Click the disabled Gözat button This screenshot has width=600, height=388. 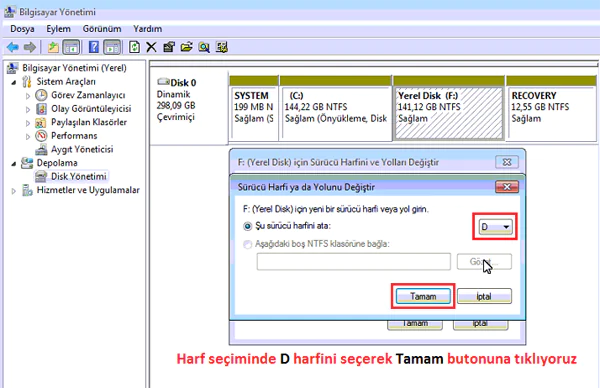coord(484,262)
